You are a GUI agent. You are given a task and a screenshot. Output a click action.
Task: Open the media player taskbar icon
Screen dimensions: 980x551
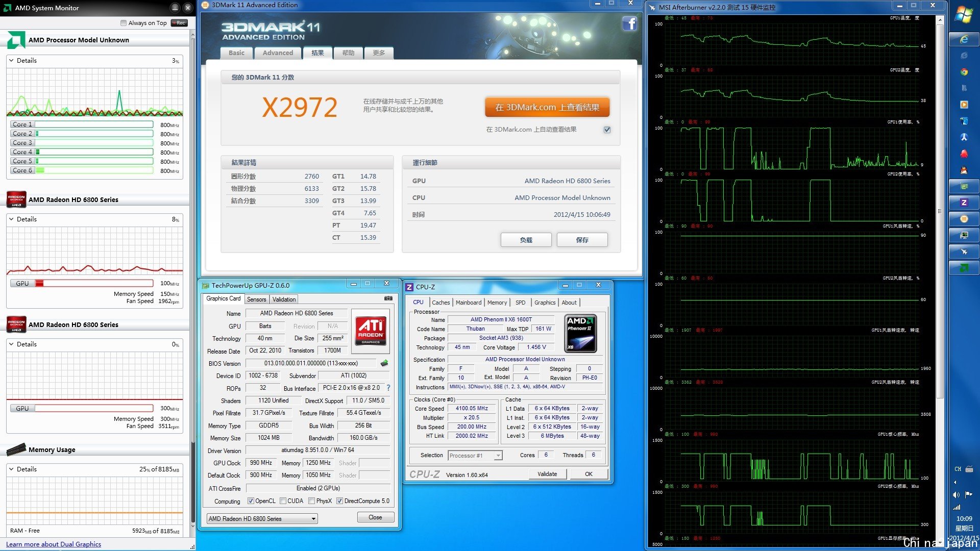[x=964, y=105]
